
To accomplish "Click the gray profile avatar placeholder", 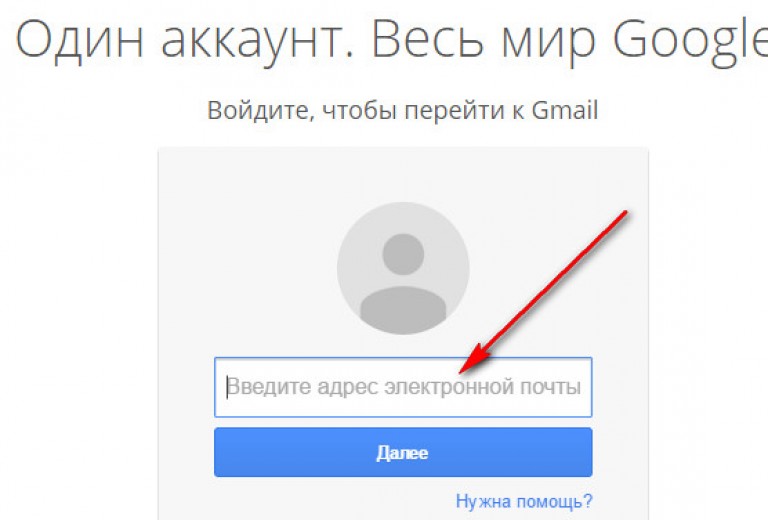I will (x=403, y=268).
